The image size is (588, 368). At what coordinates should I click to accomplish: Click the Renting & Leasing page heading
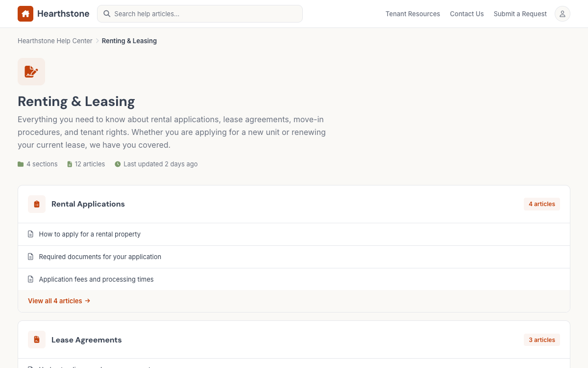76,102
